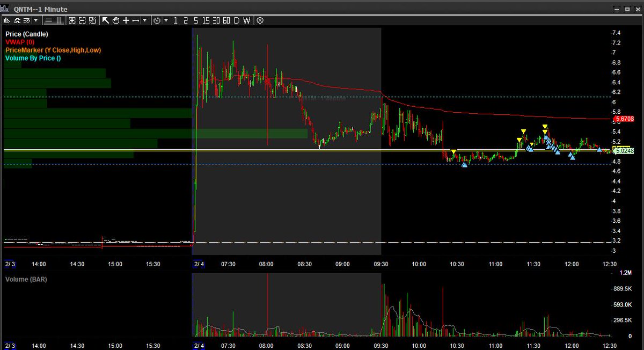Viewport: 644px width, 350px height.
Task: Select the horizontal line drawing tool
Action: coord(48,20)
